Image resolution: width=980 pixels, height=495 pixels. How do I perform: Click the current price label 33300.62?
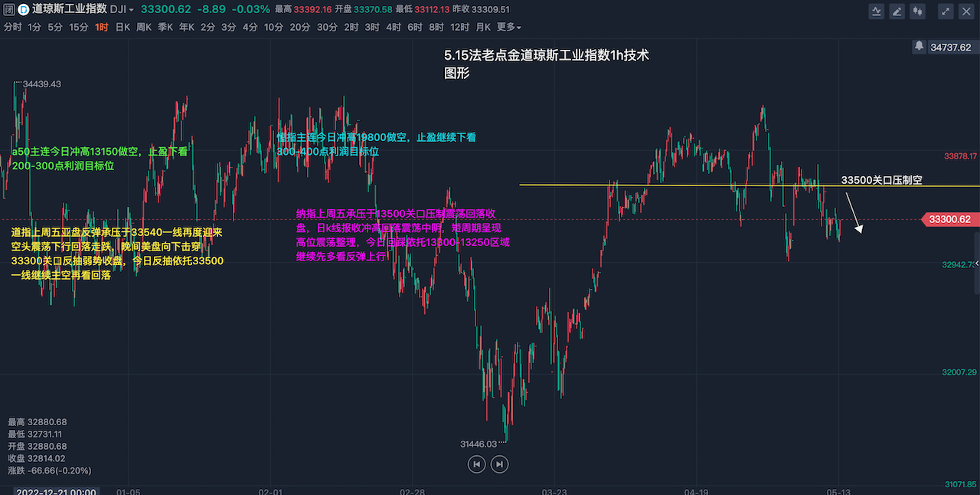point(949,220)
